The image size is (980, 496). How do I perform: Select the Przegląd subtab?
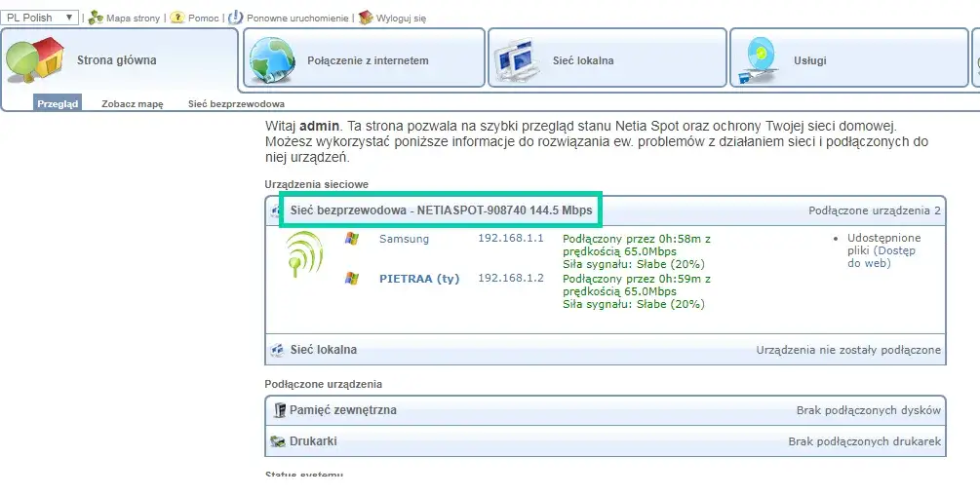coord(58,103)
